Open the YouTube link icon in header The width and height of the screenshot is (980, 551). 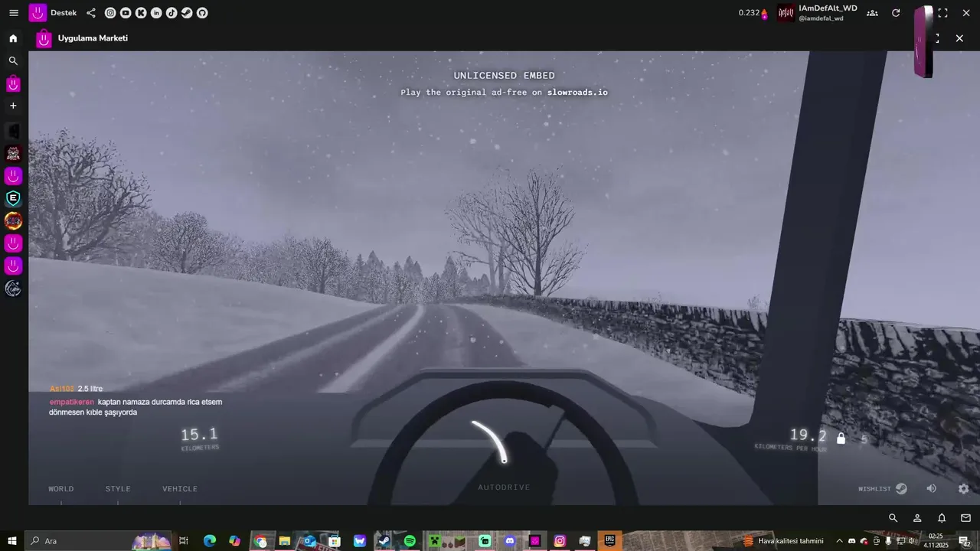click(x=126, y=13)
